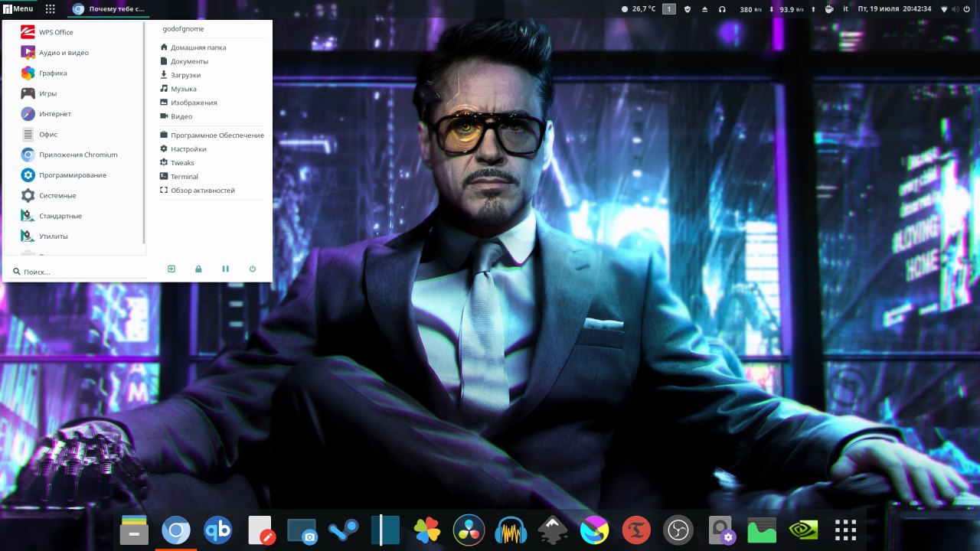
Task: Click the suspend pause icon in menu
Action: (x=225, y=269)
